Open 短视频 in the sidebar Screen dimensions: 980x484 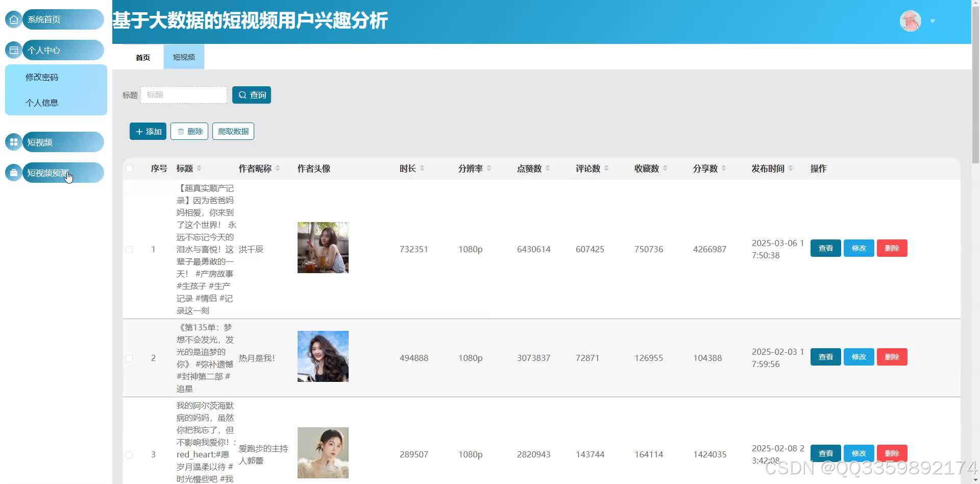(63, 142)
